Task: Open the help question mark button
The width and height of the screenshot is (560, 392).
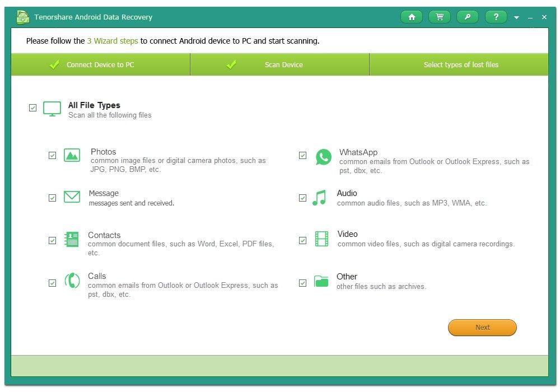Action: [x=496, y=17]
